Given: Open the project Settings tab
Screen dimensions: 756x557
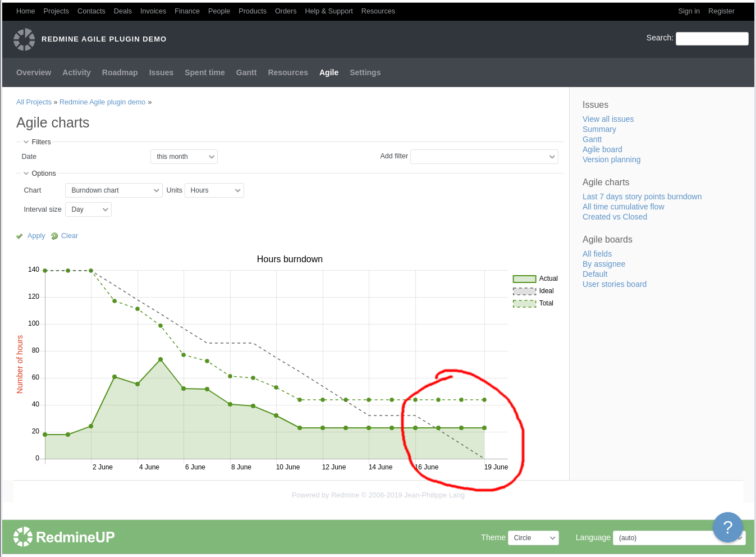Looking at the screenshot, I should pos(365,72).
